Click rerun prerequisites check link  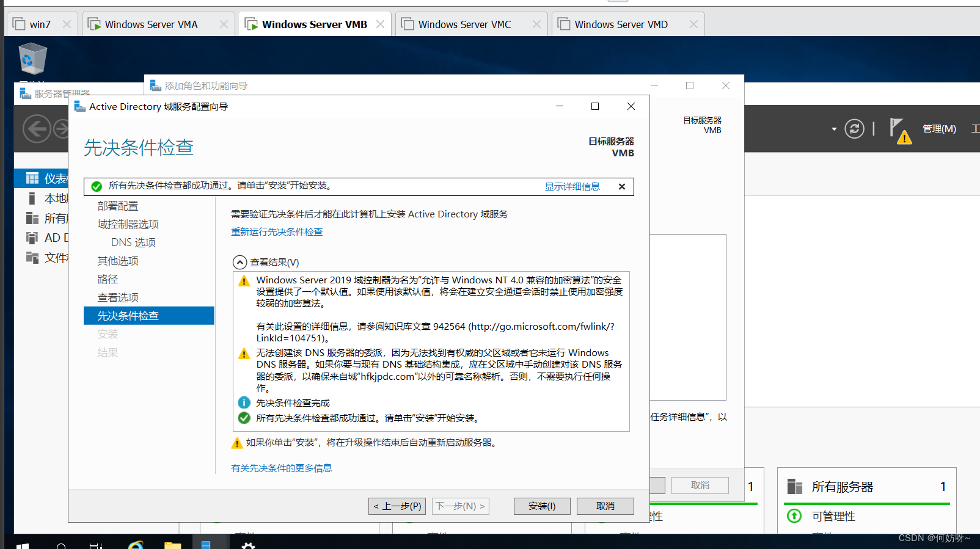coord(277,232)
